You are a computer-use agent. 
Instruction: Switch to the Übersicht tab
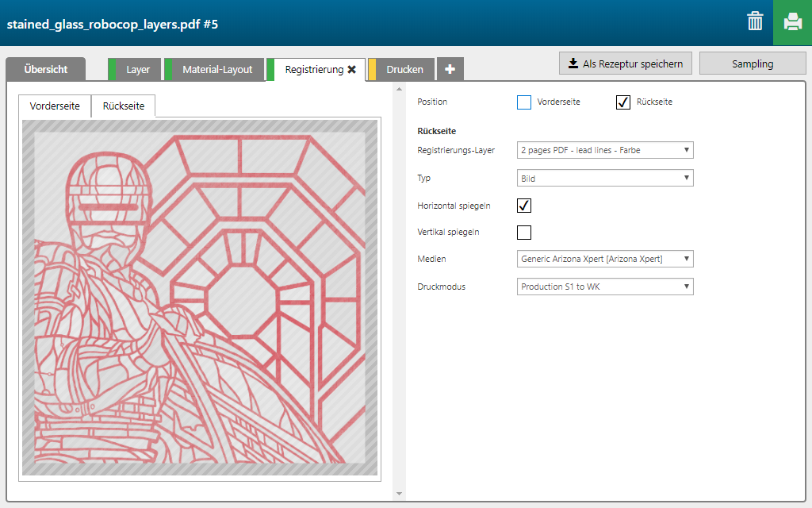45,70
